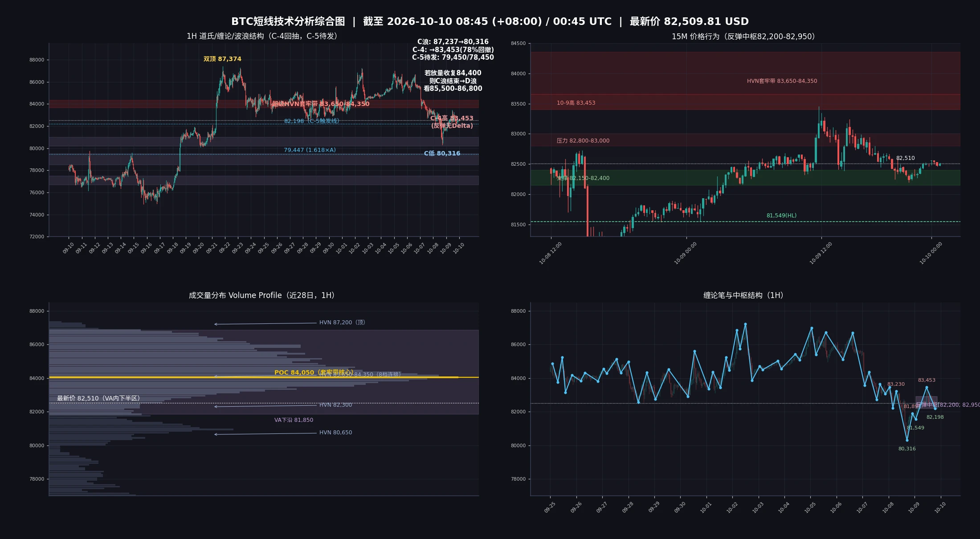The width and height of the screenshot is (980, 539).
Task: Select the 15M 价格行为 chart title
Action: [x=743, y=37]
